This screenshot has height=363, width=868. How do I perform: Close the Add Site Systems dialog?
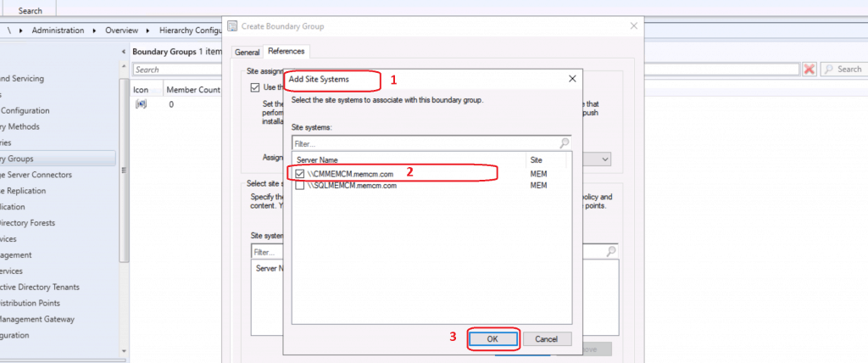click(x=572, y=79)
